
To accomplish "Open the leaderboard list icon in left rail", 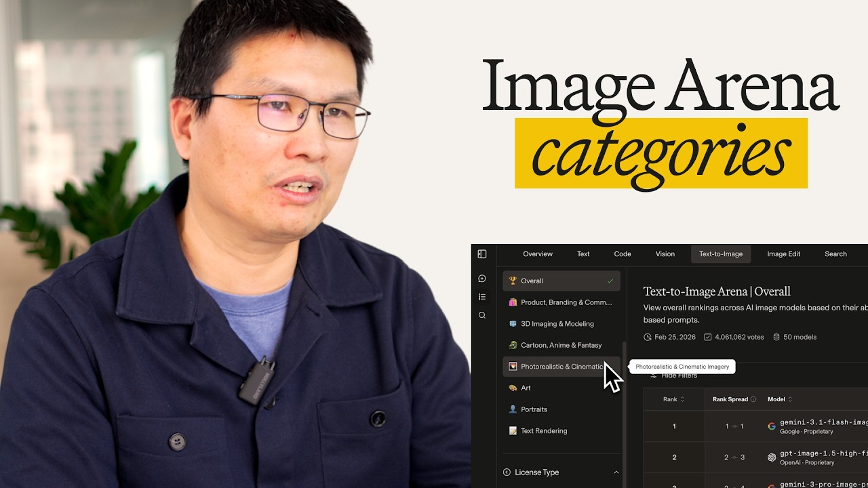I will click(x=482, y=297).
